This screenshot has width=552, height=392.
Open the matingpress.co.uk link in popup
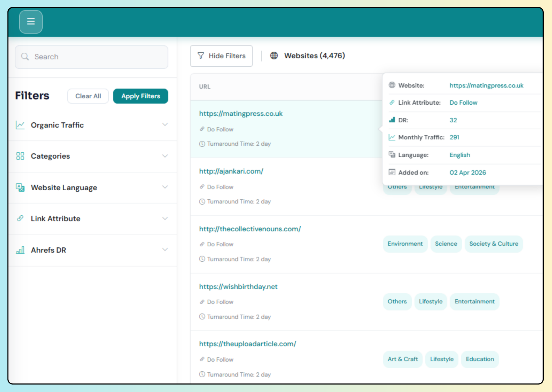(486, 85)
